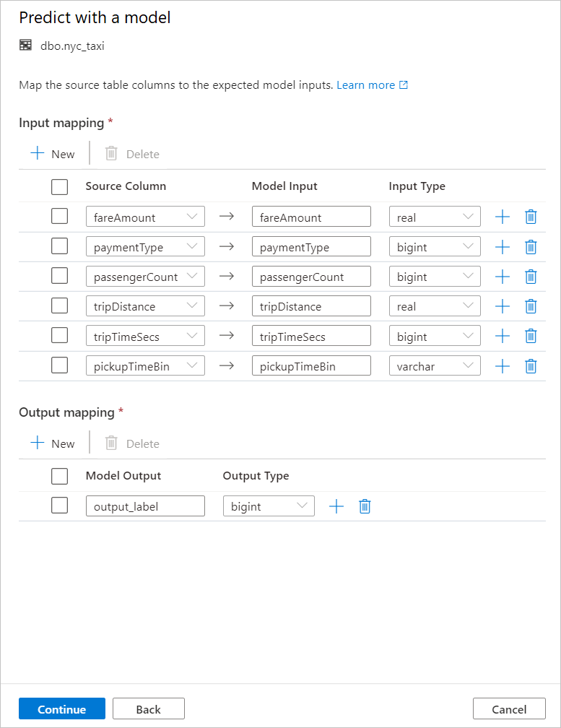Image resolution: width=561 pixels, height=728 pixels.
Task: Click the delete trash icon for pickupTimeBin
Action: coord(531,365)
